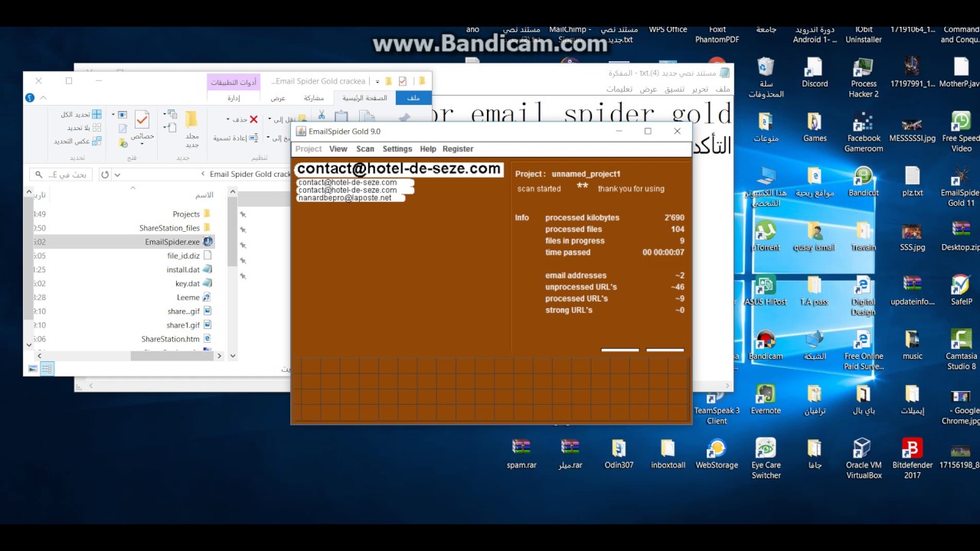Open Process Hacker 2 desktop shortcut
This screenshot has width=980, height=551.
pyautogui.click(x=864, y=78)
